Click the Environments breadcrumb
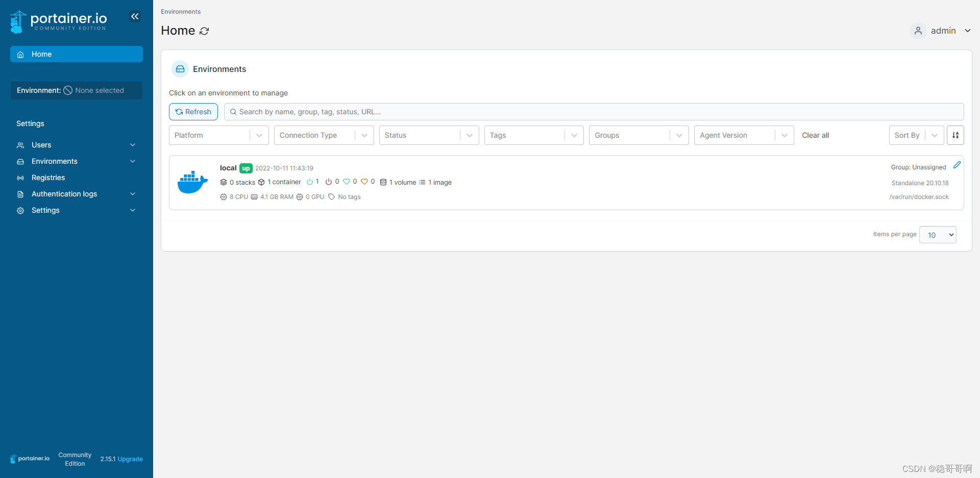 tap(180, 11)
